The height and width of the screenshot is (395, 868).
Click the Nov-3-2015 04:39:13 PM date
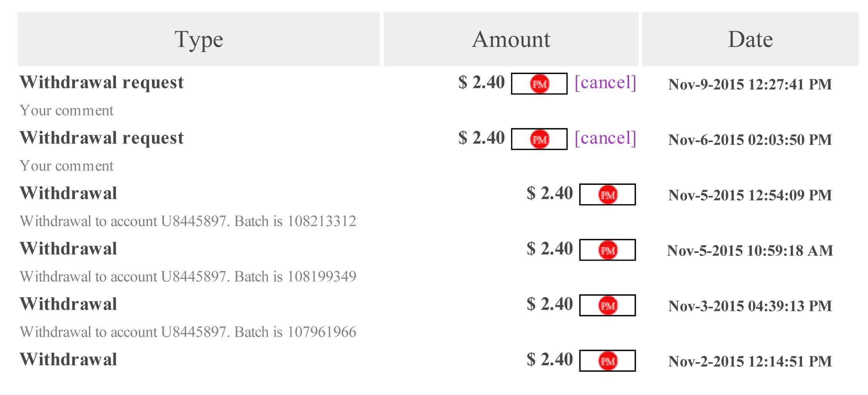[750, 306]
